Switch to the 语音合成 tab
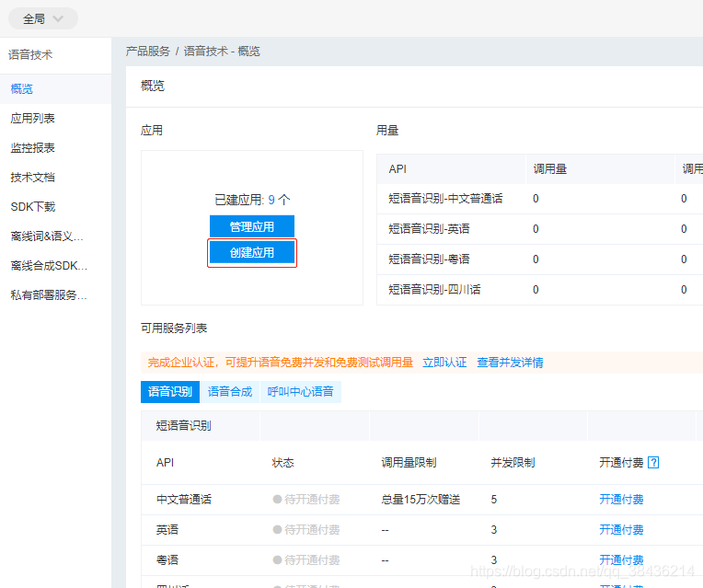The image size is (703, 588). pos(230,392)
